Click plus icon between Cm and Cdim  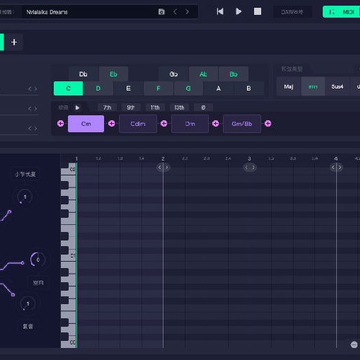[112, 124]
